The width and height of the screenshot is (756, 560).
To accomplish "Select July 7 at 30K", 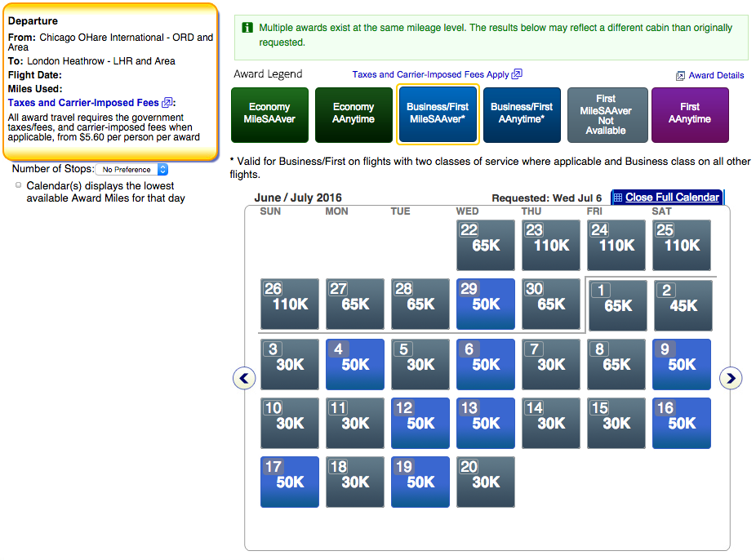I will (x=550, y=364).
